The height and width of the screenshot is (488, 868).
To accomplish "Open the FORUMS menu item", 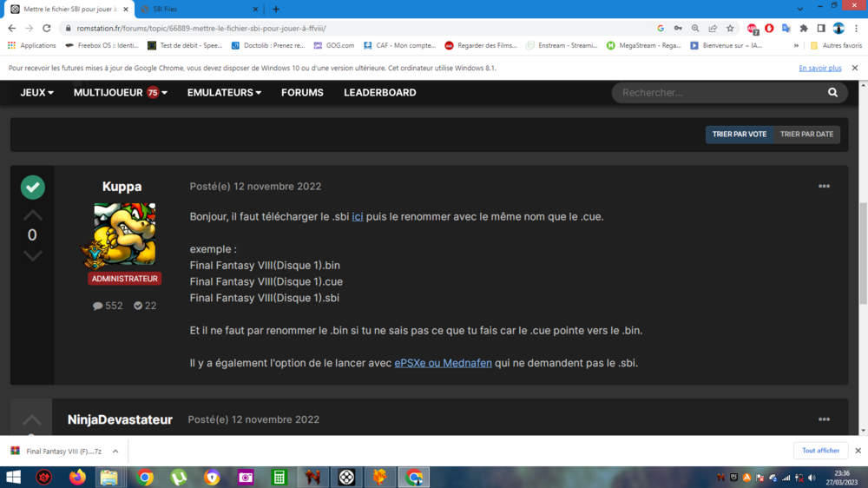I will pyautogui.click(x=302, y=92).
